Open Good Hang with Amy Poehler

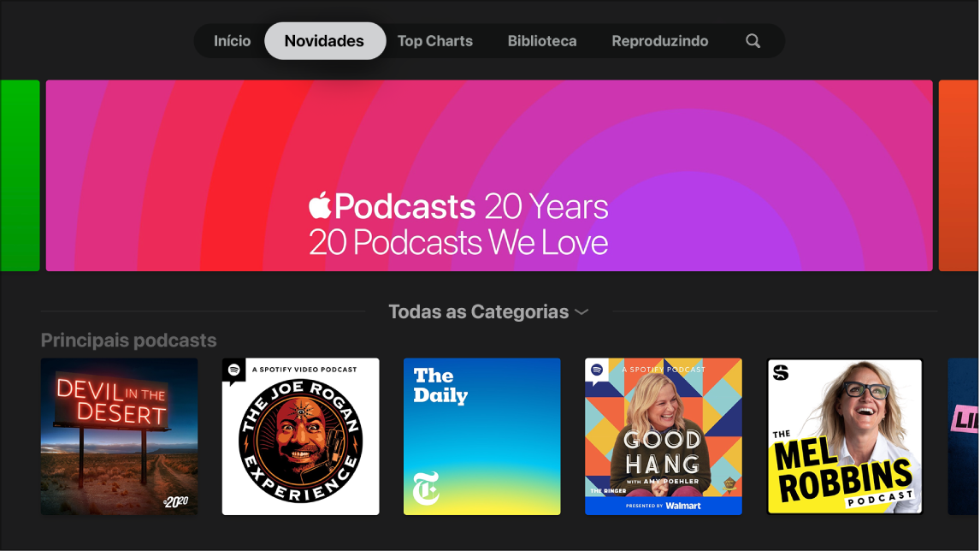point(663,436)
